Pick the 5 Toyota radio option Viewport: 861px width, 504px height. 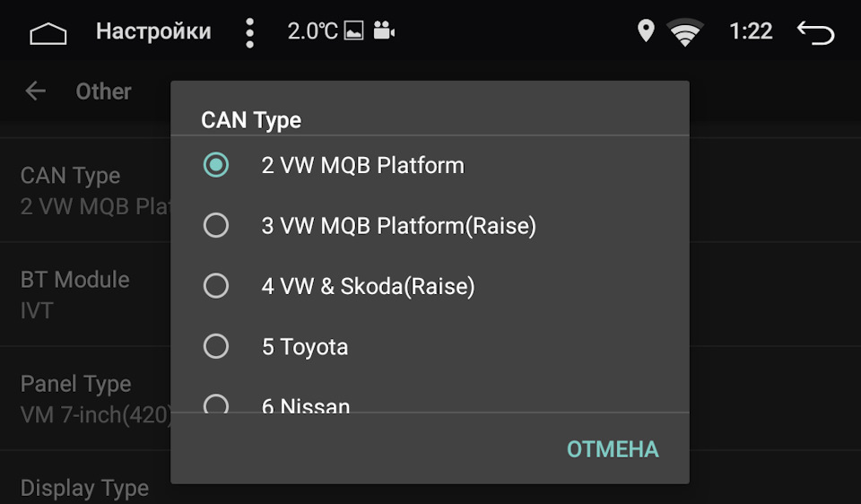click(216, 346)
